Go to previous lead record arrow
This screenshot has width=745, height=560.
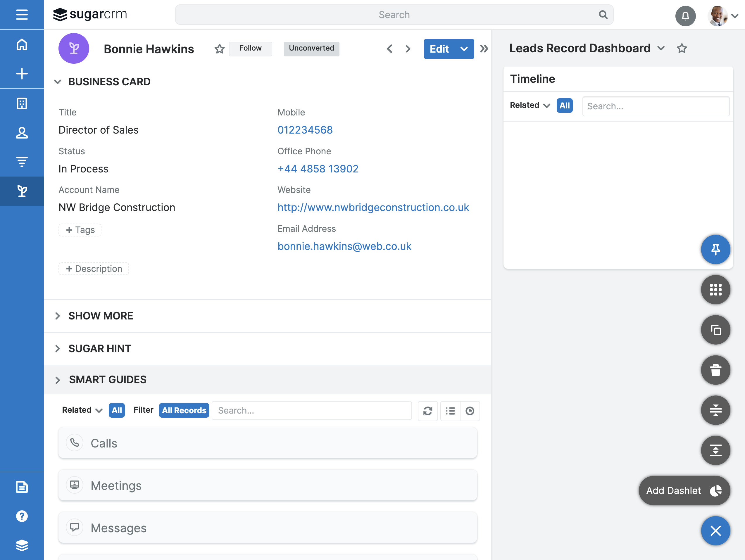point(389,49)
